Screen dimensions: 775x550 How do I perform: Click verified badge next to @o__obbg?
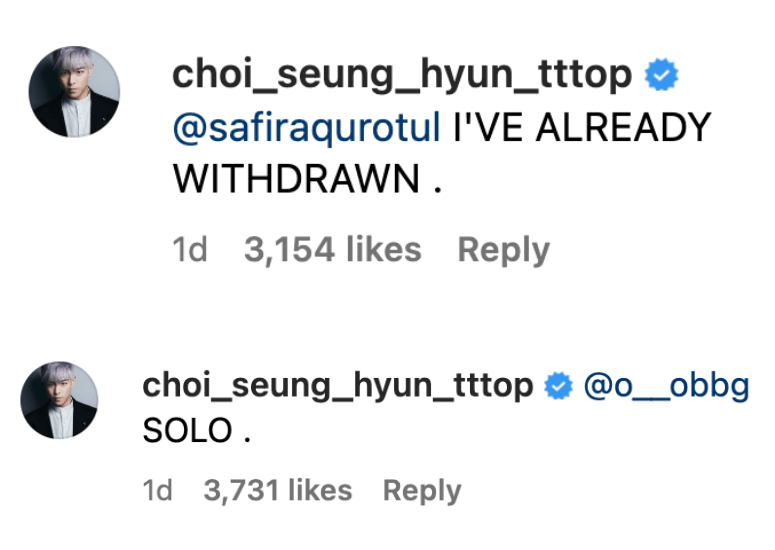point(557,387)
